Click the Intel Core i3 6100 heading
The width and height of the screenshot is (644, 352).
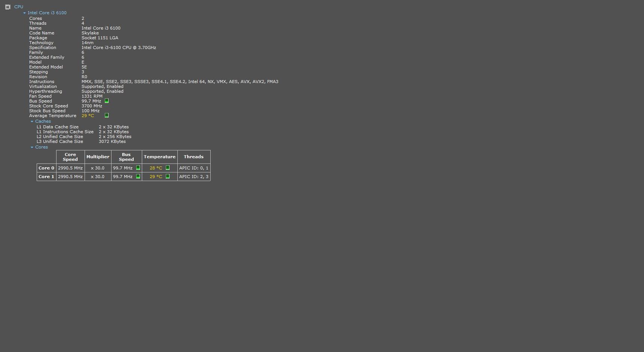pyautogui.click(x=47, y=13)
